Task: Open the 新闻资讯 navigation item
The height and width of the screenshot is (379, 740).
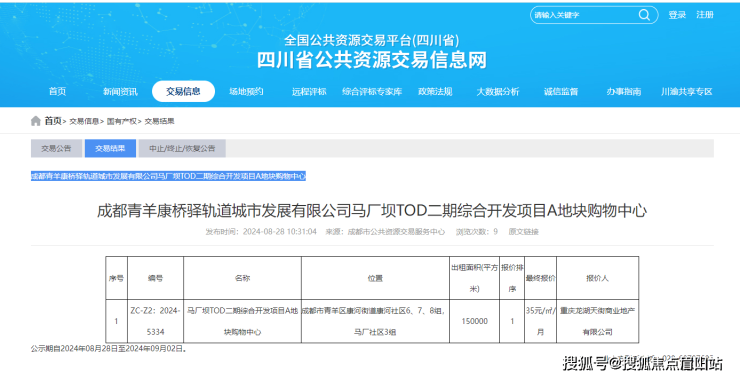Action: tap(120, 92)
